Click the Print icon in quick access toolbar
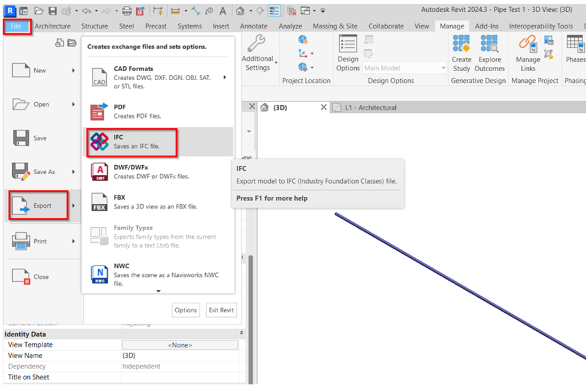 pos(127,11)
